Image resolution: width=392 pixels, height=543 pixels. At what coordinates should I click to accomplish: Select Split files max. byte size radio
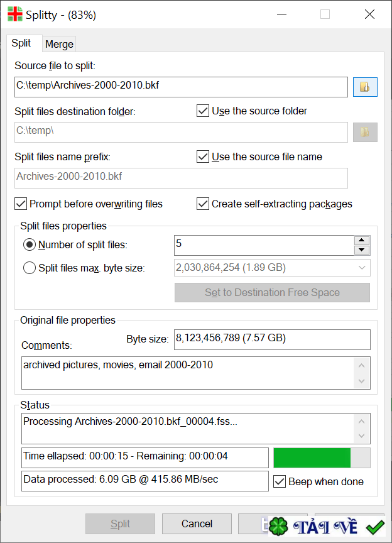30,268
